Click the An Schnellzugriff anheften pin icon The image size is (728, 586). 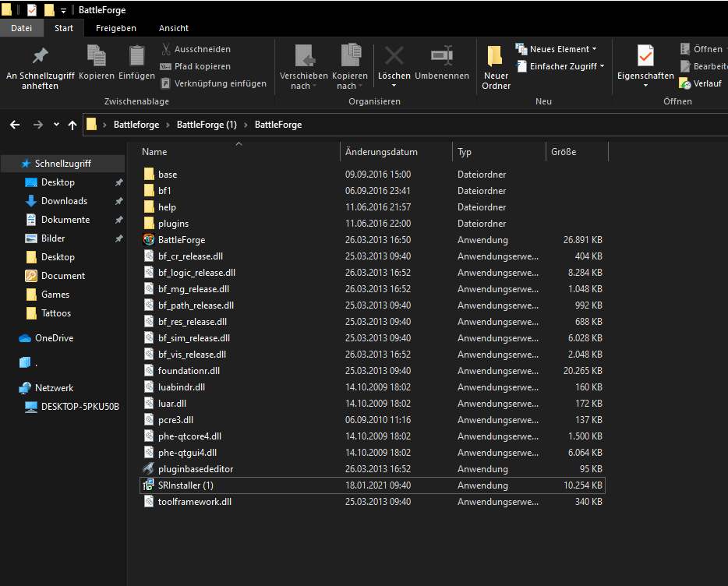click(x=41, y=56)
